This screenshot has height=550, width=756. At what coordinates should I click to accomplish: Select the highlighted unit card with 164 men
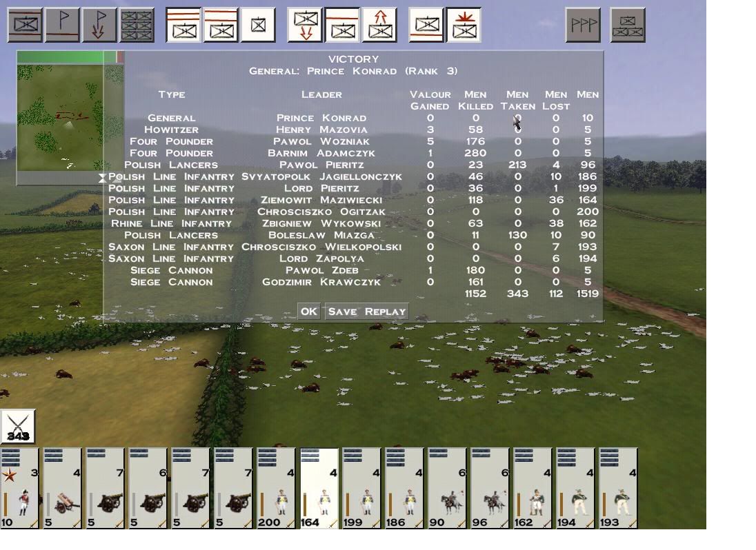coord(319,489)
